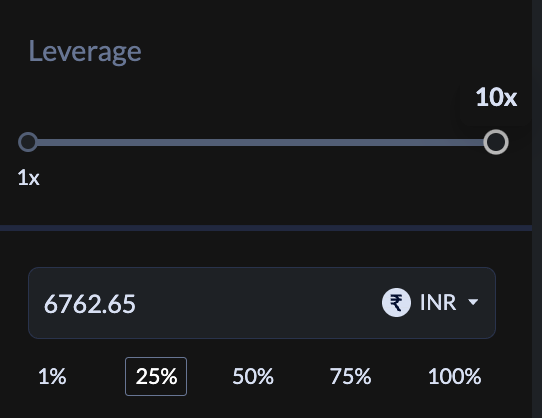Click the Leverage section heading
This screenshot has width=542, height=418.
[85, 51]
